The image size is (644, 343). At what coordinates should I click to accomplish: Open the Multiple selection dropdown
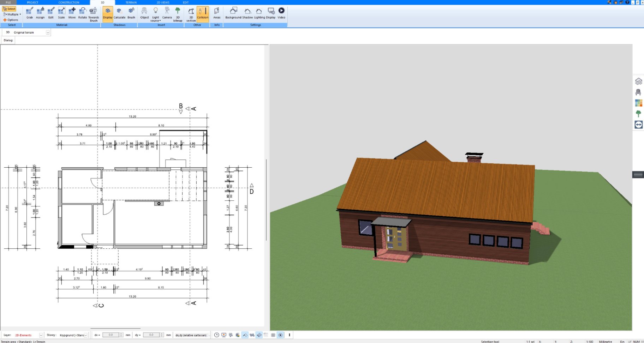pyautogui.click(x=12, y=14)
